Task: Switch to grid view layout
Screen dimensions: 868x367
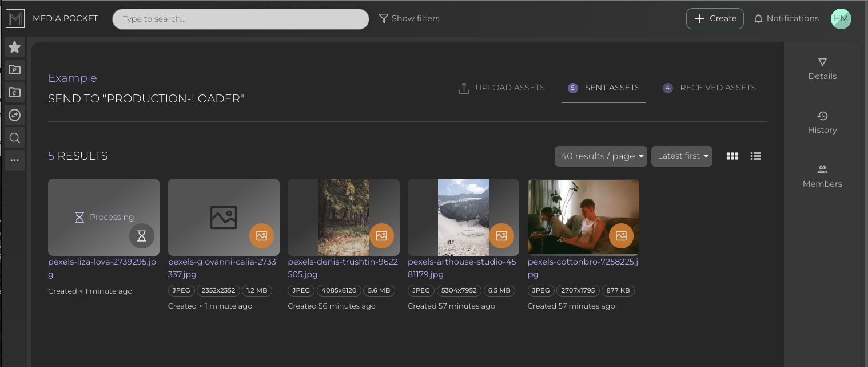Action: [x=732, y=156]
